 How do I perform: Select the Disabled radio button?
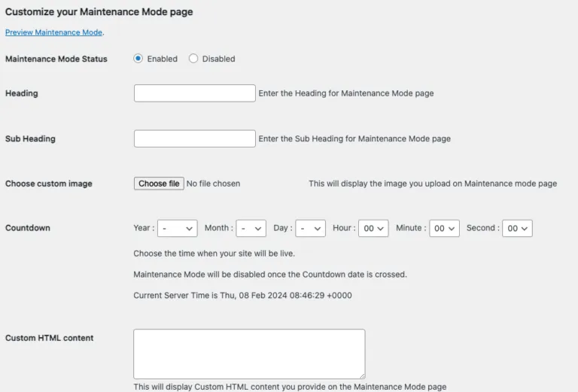[193, 59]
